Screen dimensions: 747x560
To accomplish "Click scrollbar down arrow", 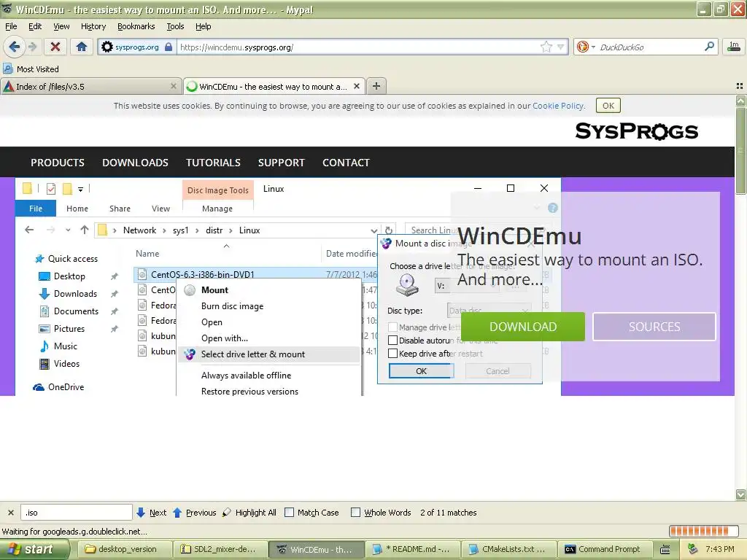I will (x=740, y=495).
